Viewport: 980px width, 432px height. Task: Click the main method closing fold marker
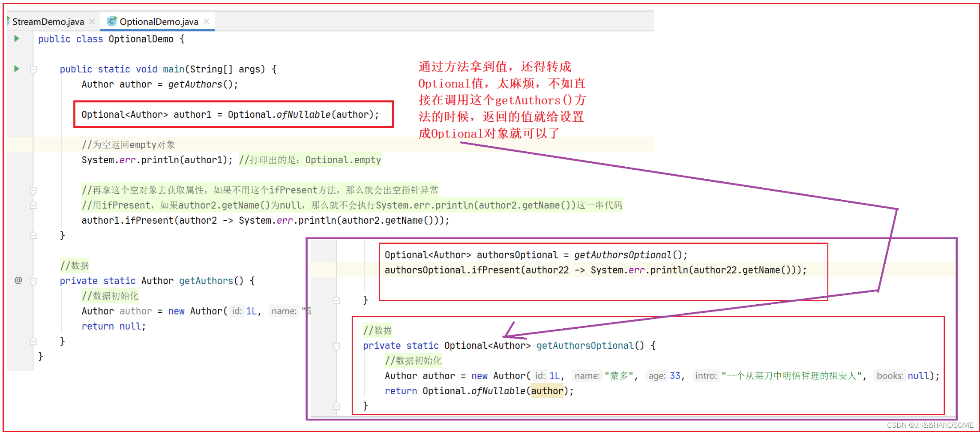tap(33, 235)
